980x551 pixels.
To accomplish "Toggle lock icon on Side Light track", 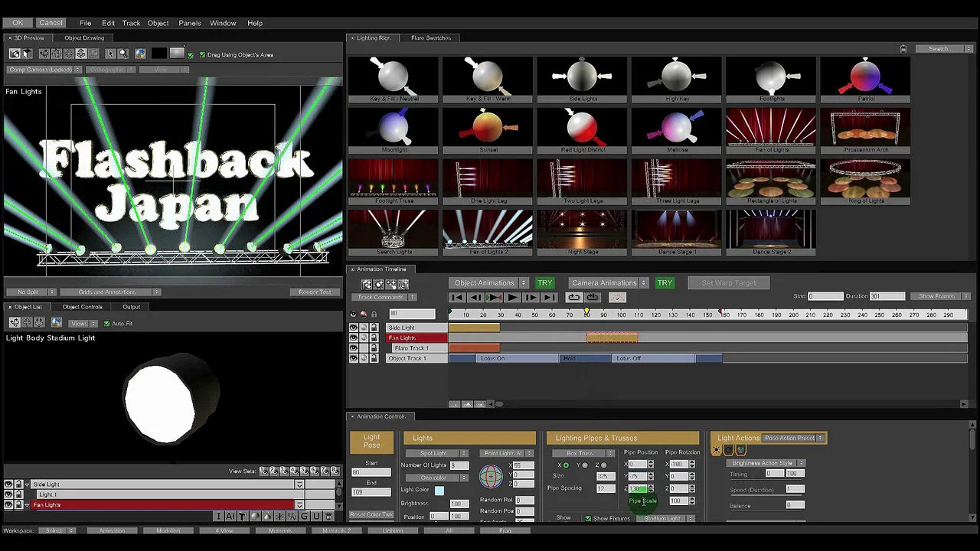I will tap(374, 328).
